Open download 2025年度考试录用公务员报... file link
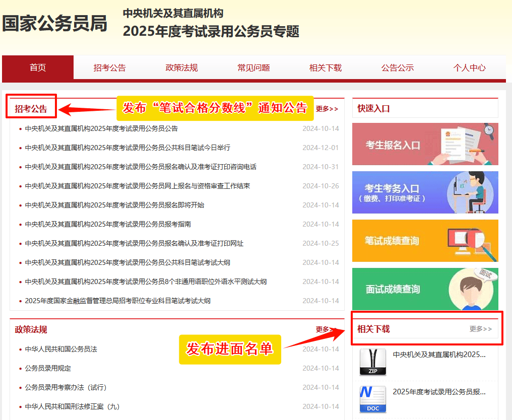 pos(439,392)
